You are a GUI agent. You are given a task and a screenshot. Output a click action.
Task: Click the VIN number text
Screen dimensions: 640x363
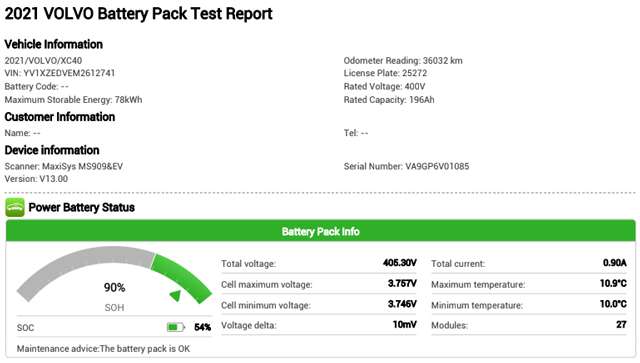[60, 73]
